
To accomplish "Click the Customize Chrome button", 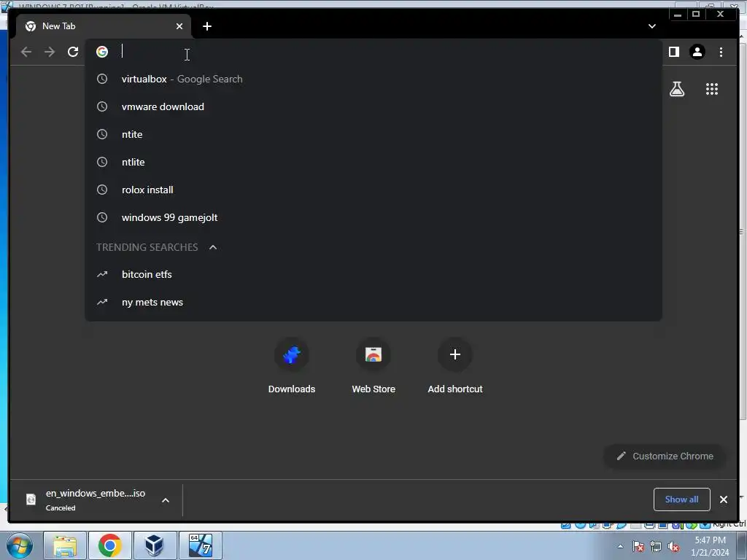I will pyautogui.click(x=665, y=456).
